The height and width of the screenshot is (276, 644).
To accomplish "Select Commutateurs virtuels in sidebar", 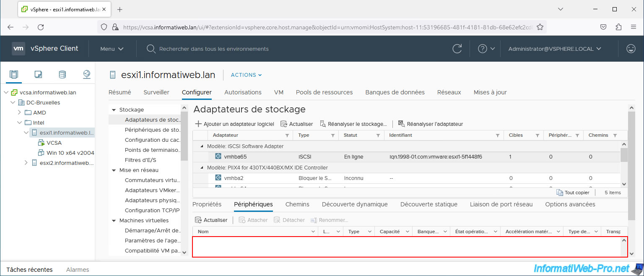I will point(153,180).
